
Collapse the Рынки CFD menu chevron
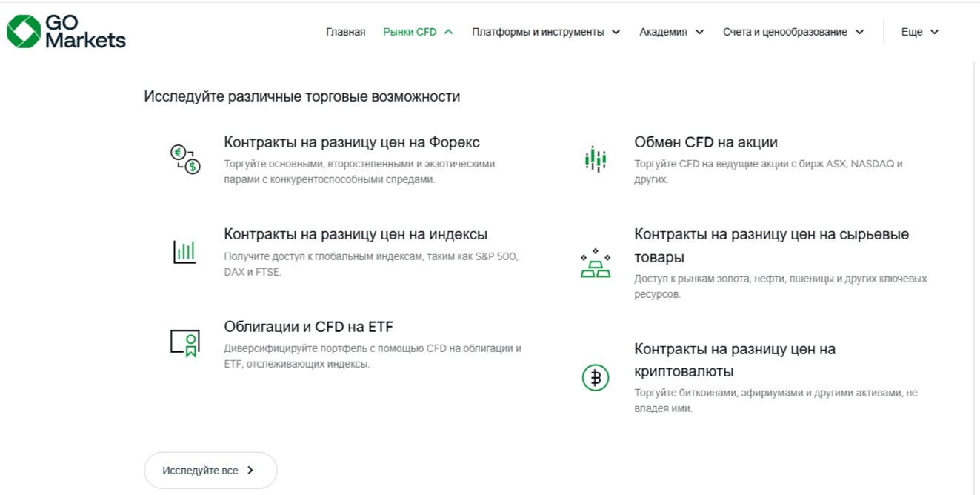tap(448, 32)
